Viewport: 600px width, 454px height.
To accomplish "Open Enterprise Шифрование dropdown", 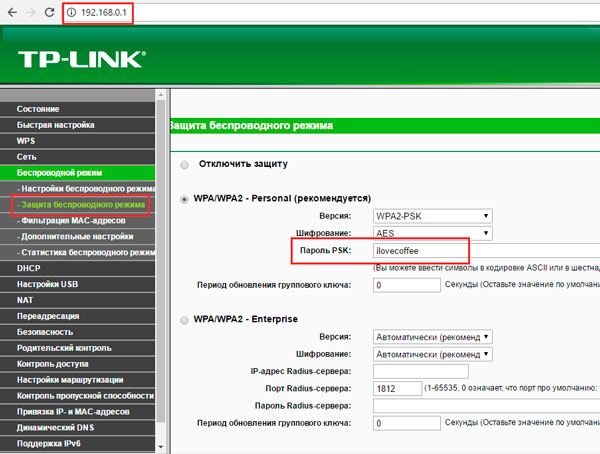I will tap(431, 354).
